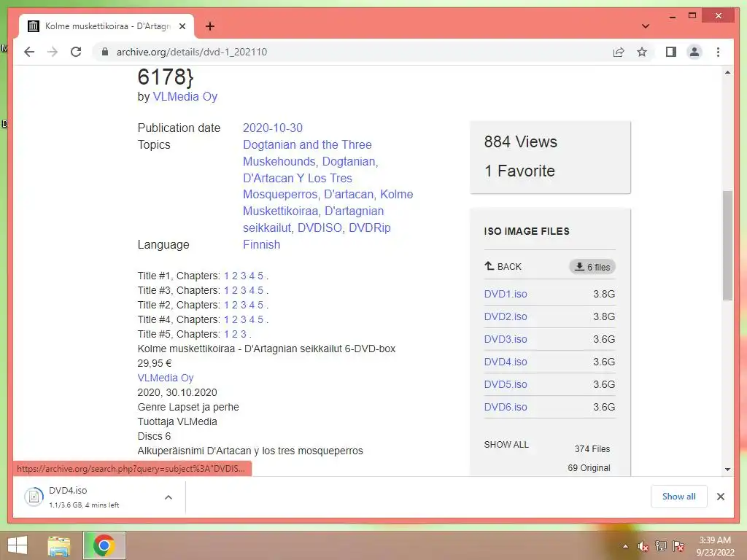Bookmark this page with star
The width and height of the screenshot is (747, 560).
[x=642, y=52]
